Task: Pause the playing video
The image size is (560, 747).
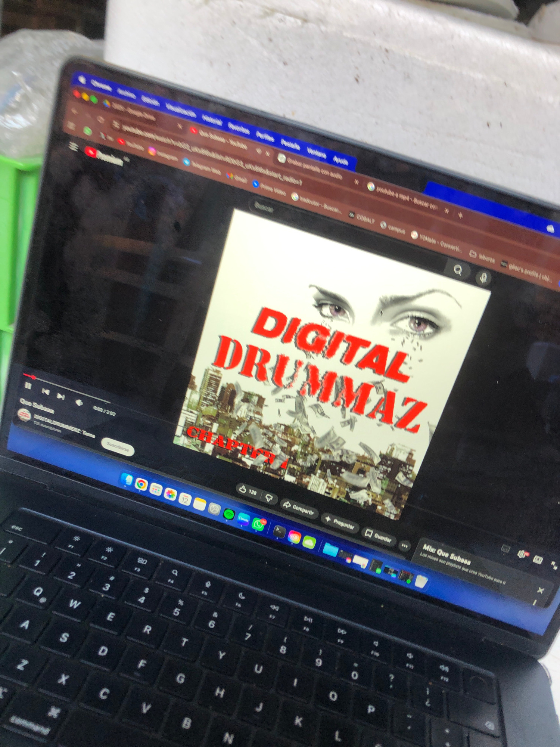Action: pyautogui.click(x=28, y=386)
